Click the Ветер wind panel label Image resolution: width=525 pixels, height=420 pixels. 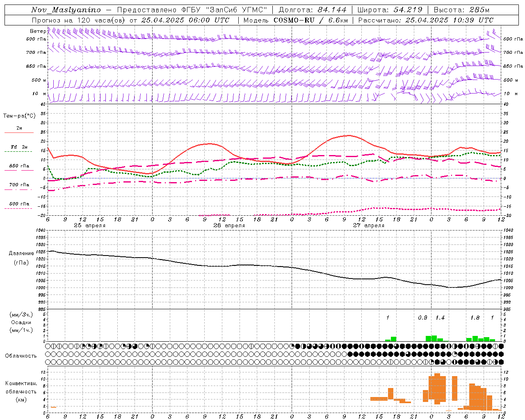pos(38,31)
